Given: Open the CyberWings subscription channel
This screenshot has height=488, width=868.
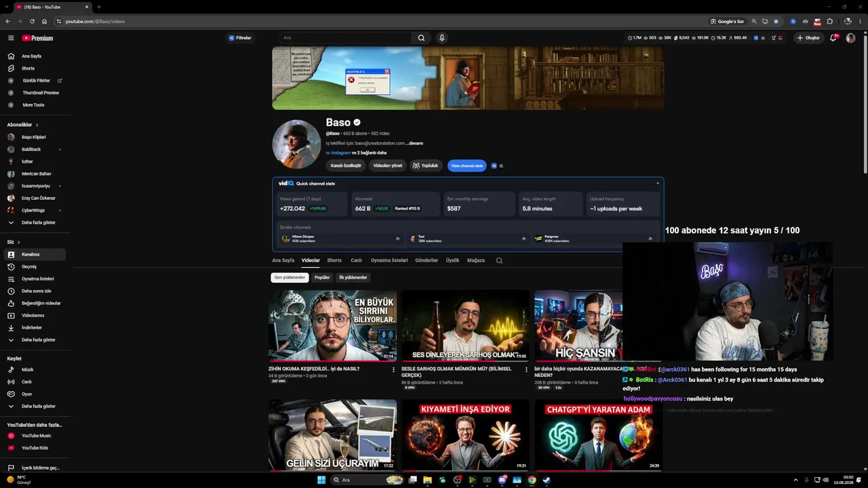Looking at the screenshot, I should point(33,210).
